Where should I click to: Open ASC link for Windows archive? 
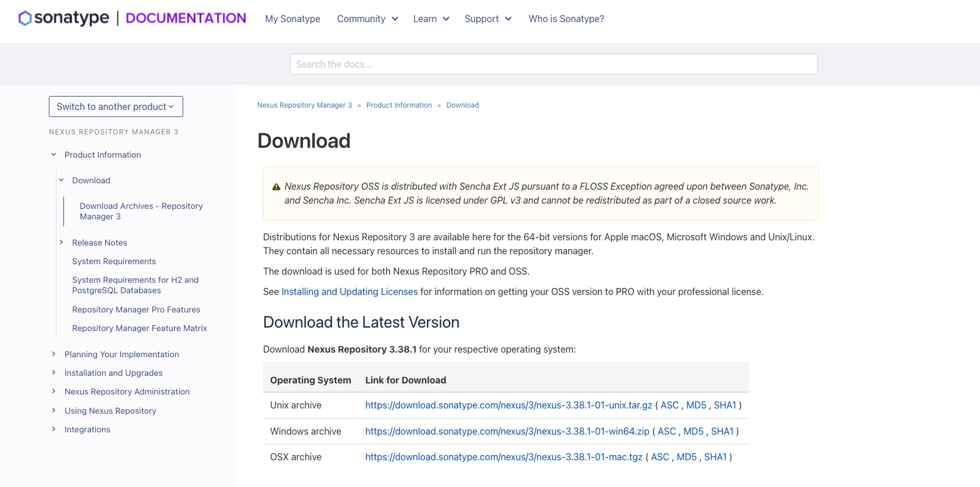(667, 431)
